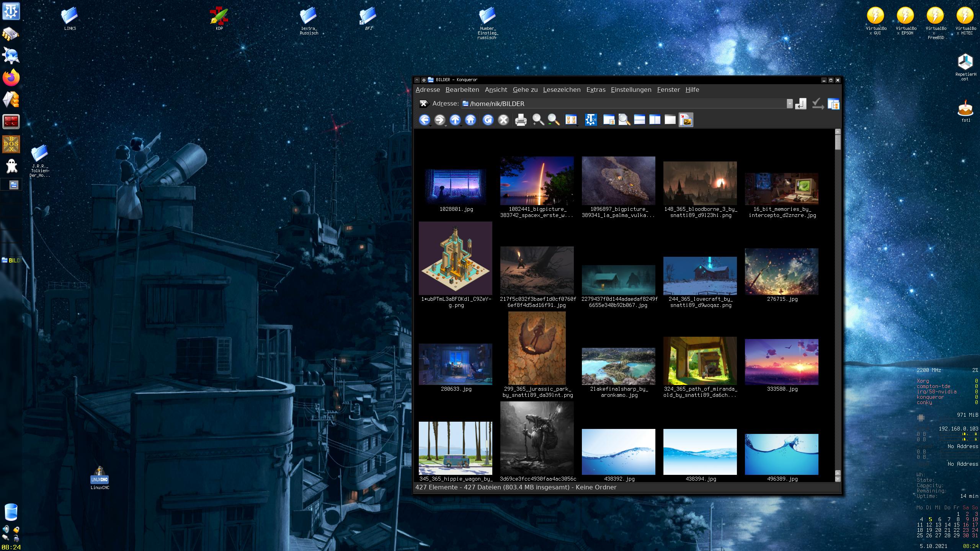This screenshot has width=980, height=551.
Task: Open the TDE start menu in panel
Action: [x=11, y=11]
